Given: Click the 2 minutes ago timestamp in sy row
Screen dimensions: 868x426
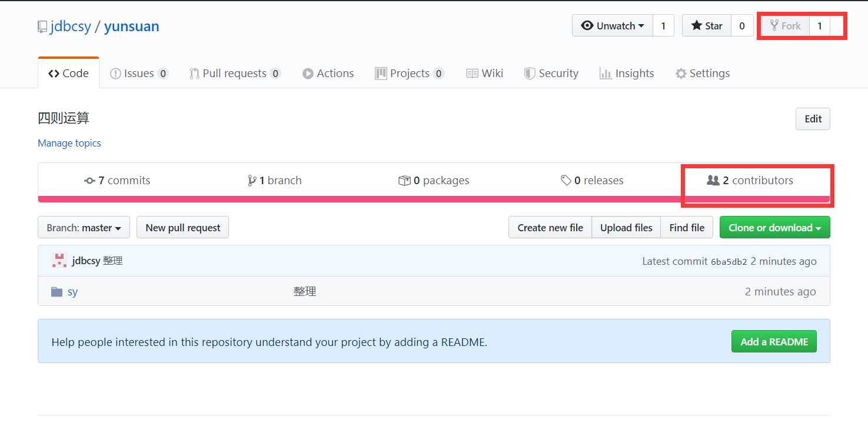Looking at the screenshot, I should [x=780, y=292].
